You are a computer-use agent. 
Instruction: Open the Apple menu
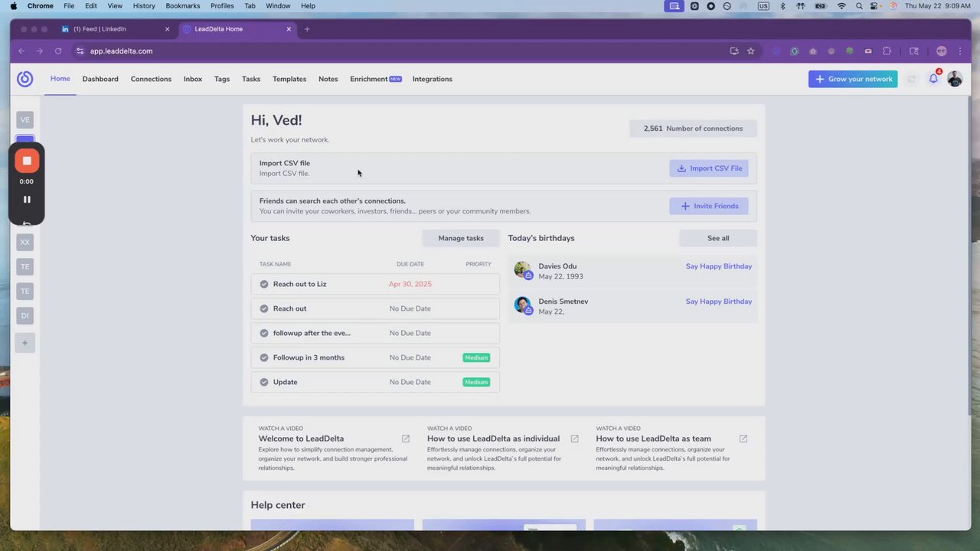pos(14,6)
